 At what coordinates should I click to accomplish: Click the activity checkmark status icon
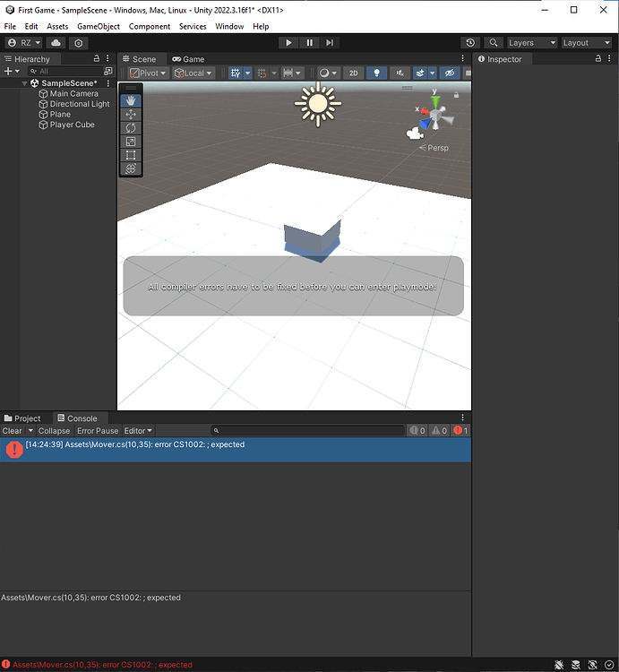pos(609,665)
